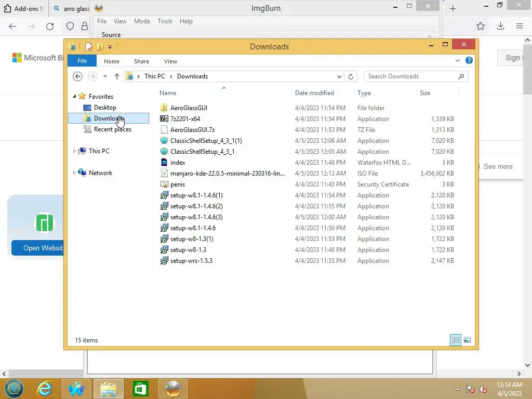Image resolution: width=532 pixels, height=399 pixels.
Task: Open Windows Store taskbar icon
Action: 141,389
